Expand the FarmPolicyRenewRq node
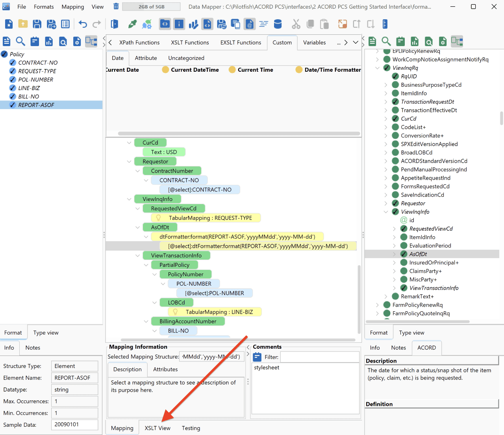This screenshot has width=504, height=435. [x=378, y=305]
